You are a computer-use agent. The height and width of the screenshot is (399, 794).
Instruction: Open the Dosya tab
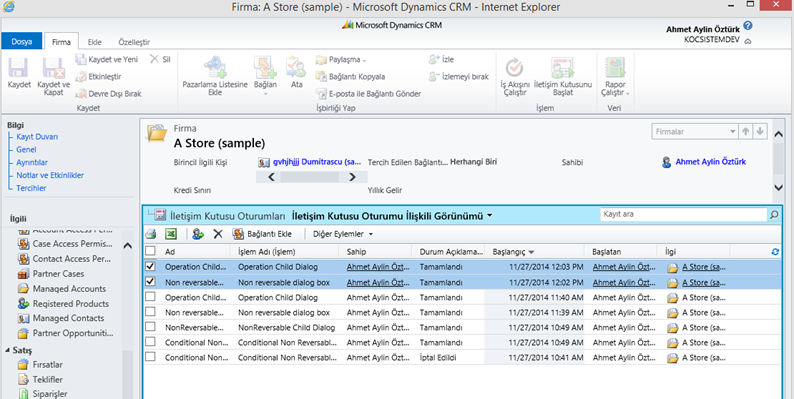coord(22,42)
